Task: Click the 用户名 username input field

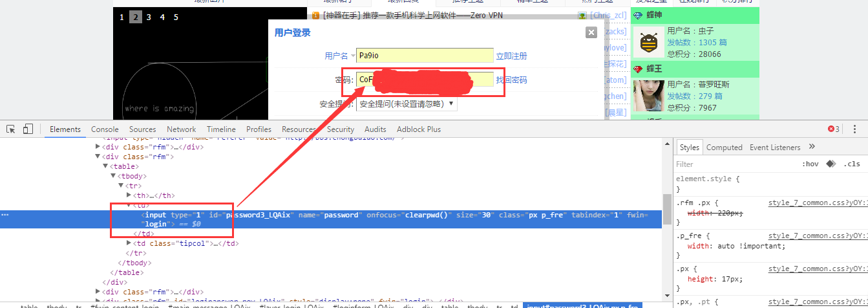Action: (x=425, y=56)
